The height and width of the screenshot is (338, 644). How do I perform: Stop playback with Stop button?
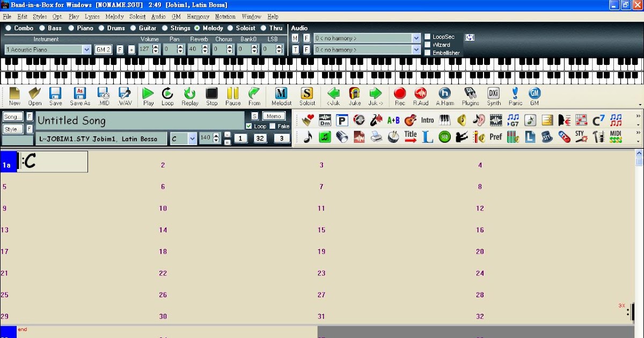[x=212, y=96]
